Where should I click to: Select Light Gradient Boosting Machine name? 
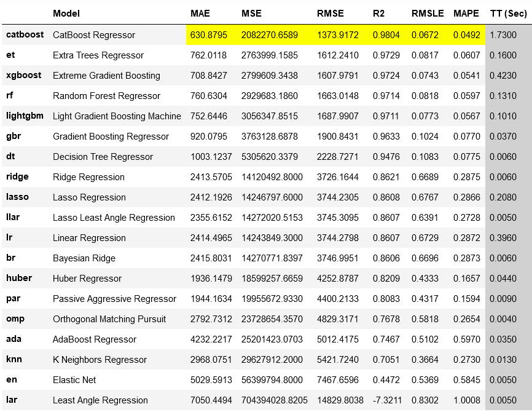(117, 116)
